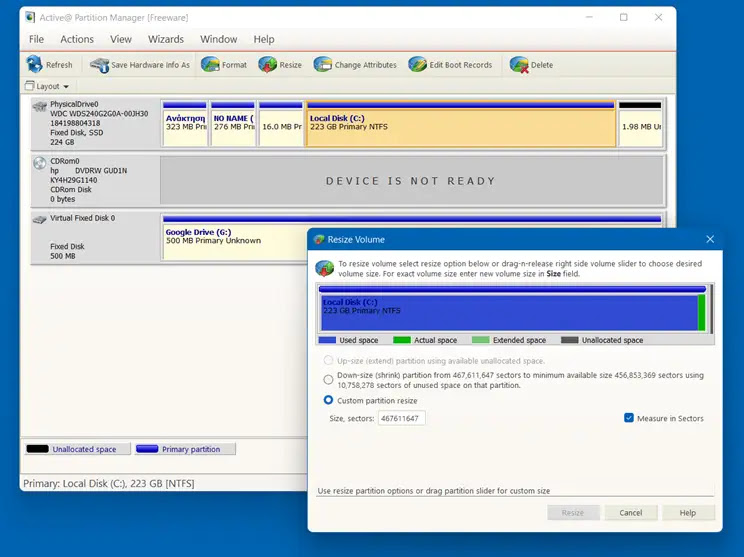The image size is (744, 557).
Task: Open the Layout dropdown
Action: pos(47,86)
